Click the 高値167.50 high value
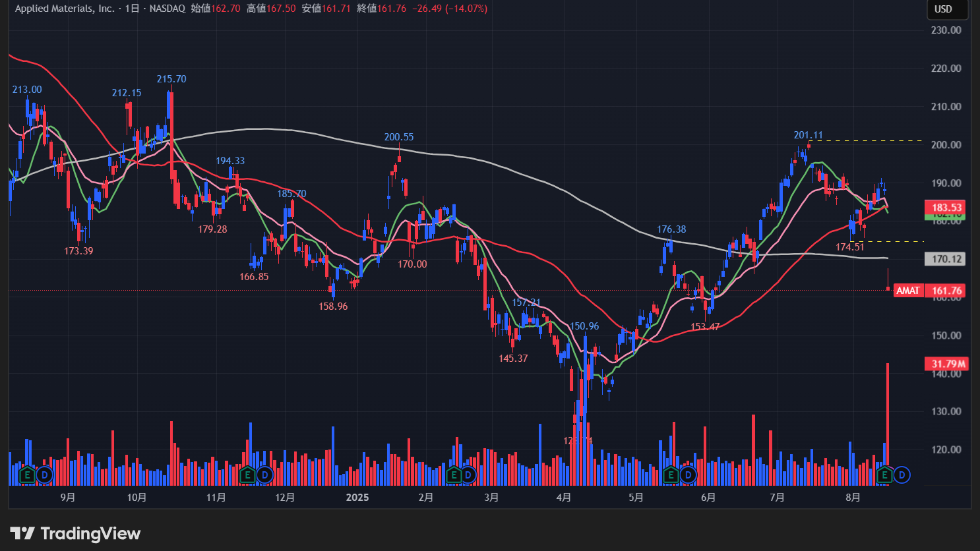Screen dimensions: 980x551 pos(271,9)
